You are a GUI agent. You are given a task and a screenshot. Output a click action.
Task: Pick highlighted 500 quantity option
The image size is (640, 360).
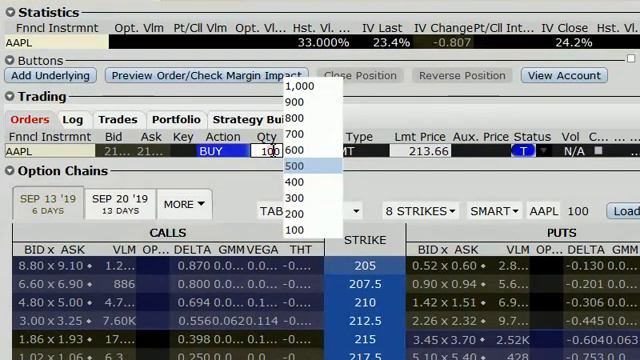click(x=313, y=166)
